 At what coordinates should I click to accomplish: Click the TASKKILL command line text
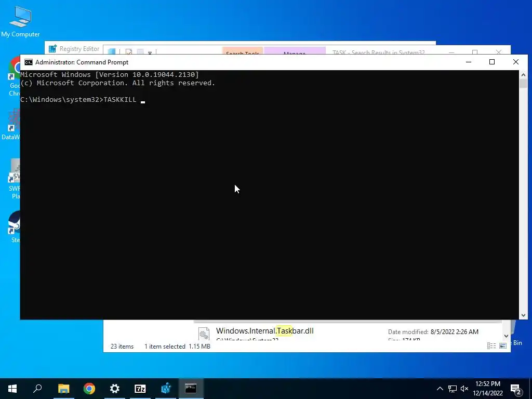point(120,100)
